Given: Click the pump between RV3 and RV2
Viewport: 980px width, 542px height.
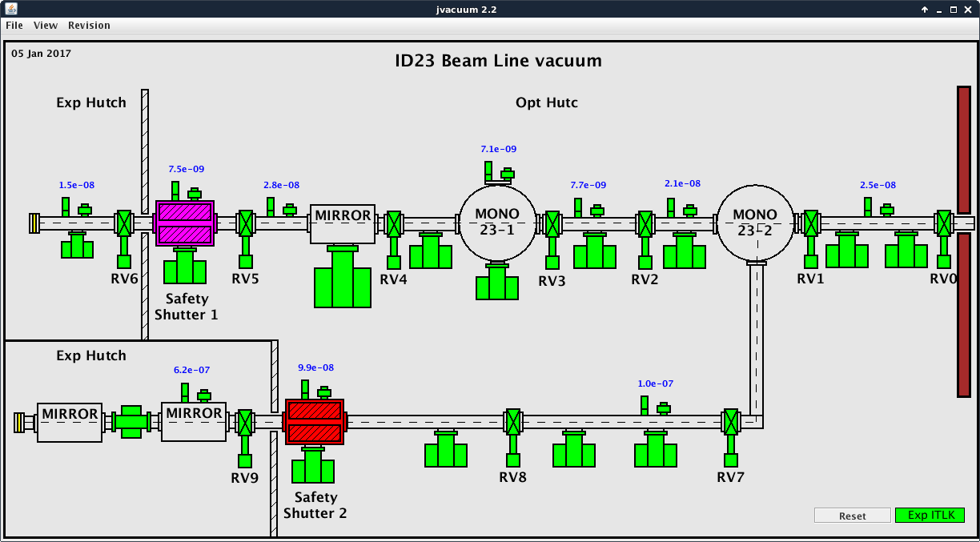Looking at the screenshot, I should tap(595, 251).
